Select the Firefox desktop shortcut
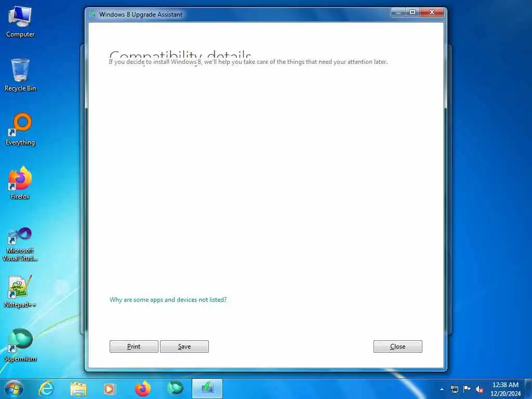This screenshot has height=399, width=532. click(20, 183)
